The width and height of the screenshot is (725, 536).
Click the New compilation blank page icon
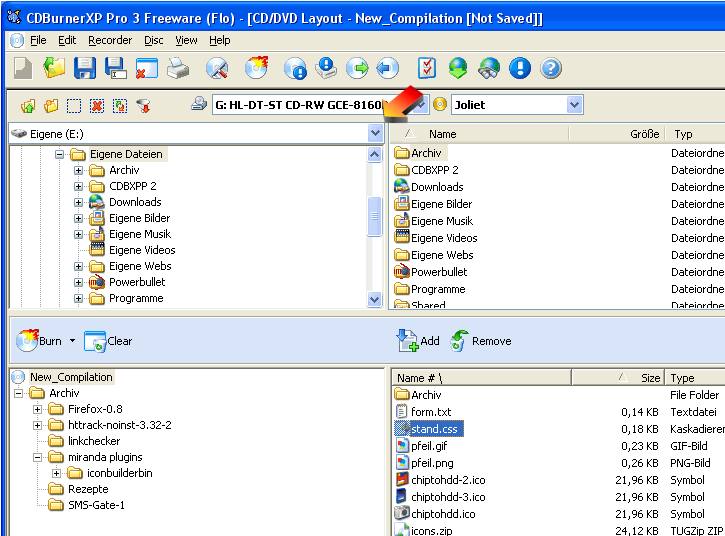(23, 68)
